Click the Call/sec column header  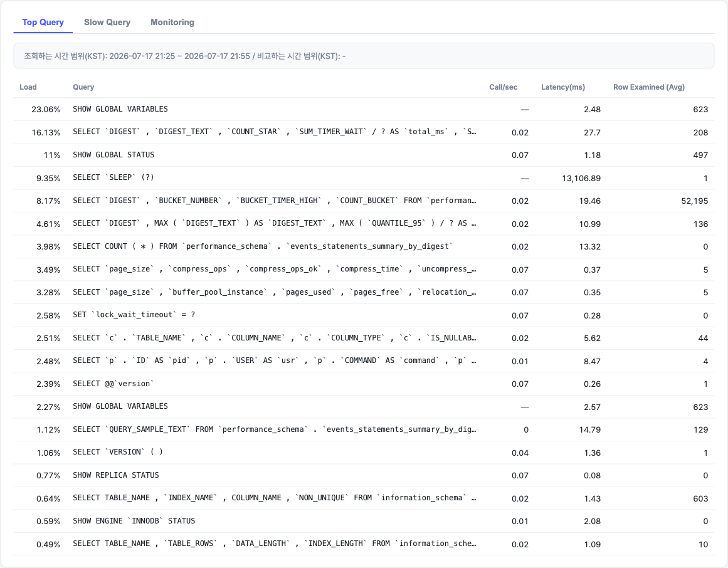click(503, 87)
